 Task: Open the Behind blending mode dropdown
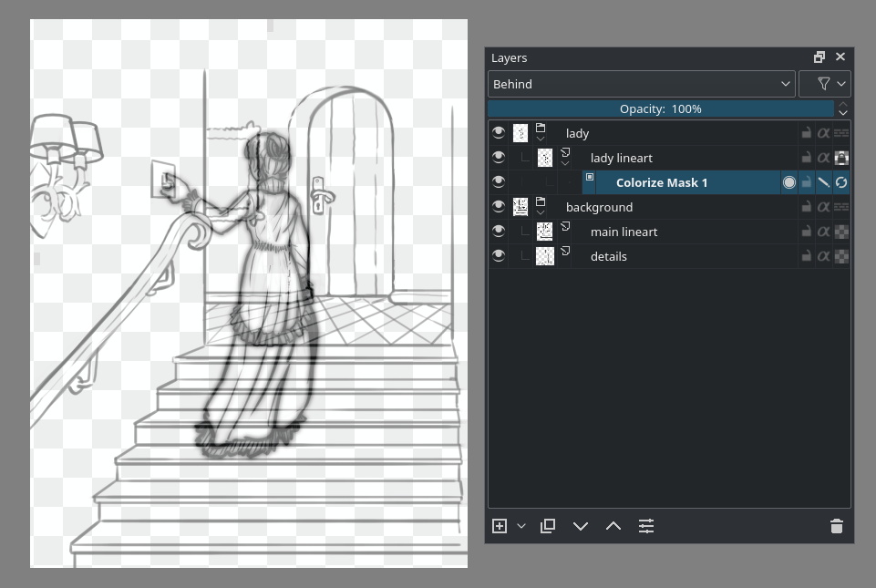click(x=638, y=83)
